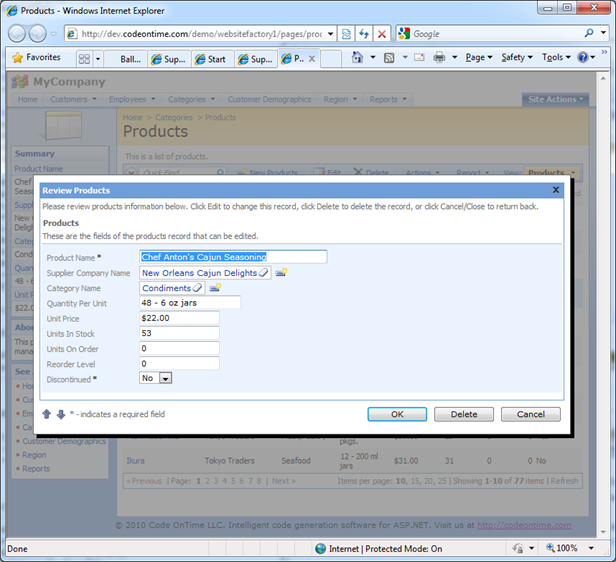Screen dimensions: 616x562
Task: Click the search magnifier in Google box
Action: [589, 33]
